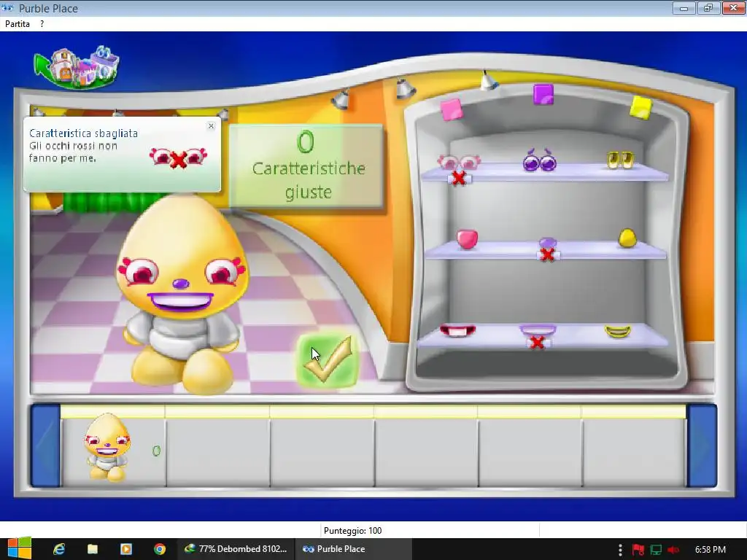Pick the yellow nose on the middle shelf
The height and width of the screenshot is (560, 747).
point(627,238)
